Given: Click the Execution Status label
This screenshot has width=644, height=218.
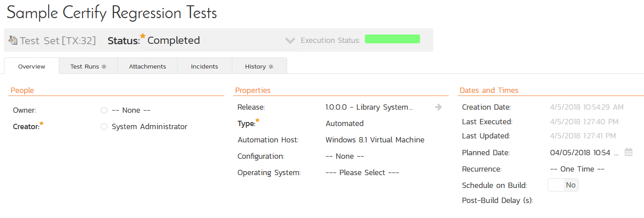Looking at the screenshot, I should point(330,40).
